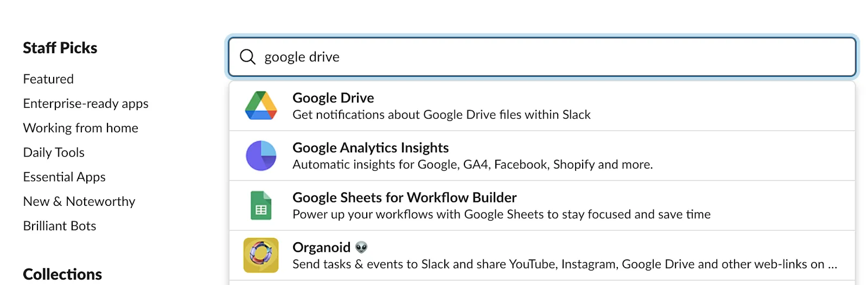868x285 pixels.
Task: Click the Google Drive logo icon
Action: click(x=261, y=106)
